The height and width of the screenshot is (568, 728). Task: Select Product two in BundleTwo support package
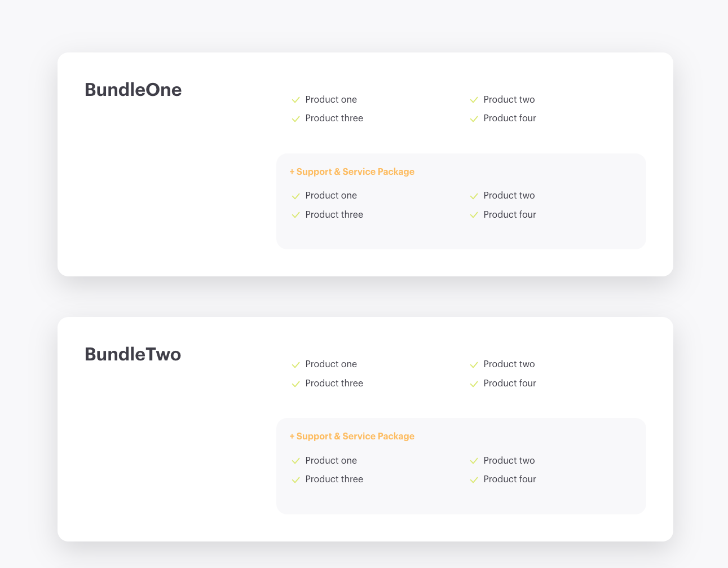509,460
